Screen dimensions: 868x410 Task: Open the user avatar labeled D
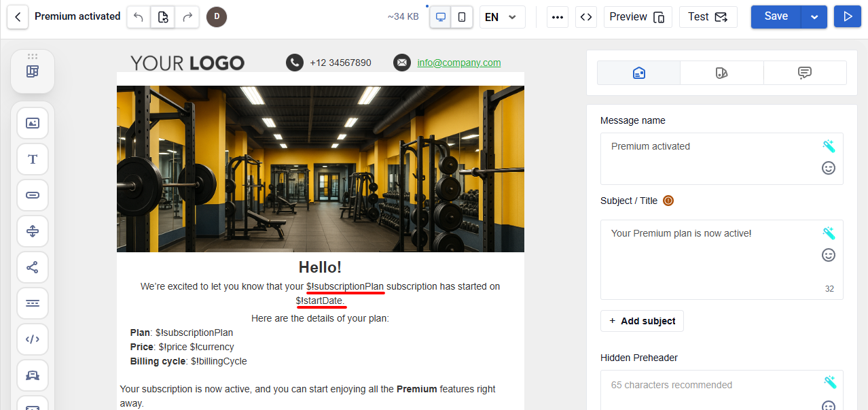pyautogui.click(x=217, y=17)
